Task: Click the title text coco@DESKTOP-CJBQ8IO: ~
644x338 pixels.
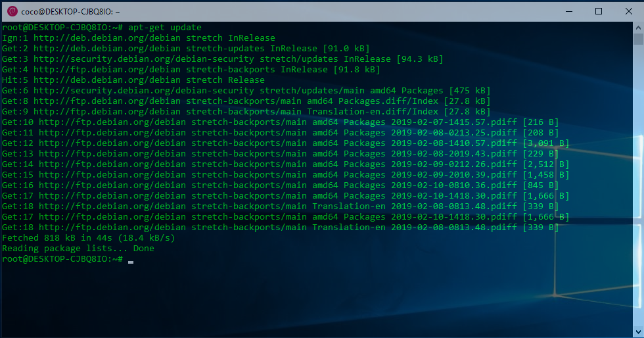Action: point(70,12)
